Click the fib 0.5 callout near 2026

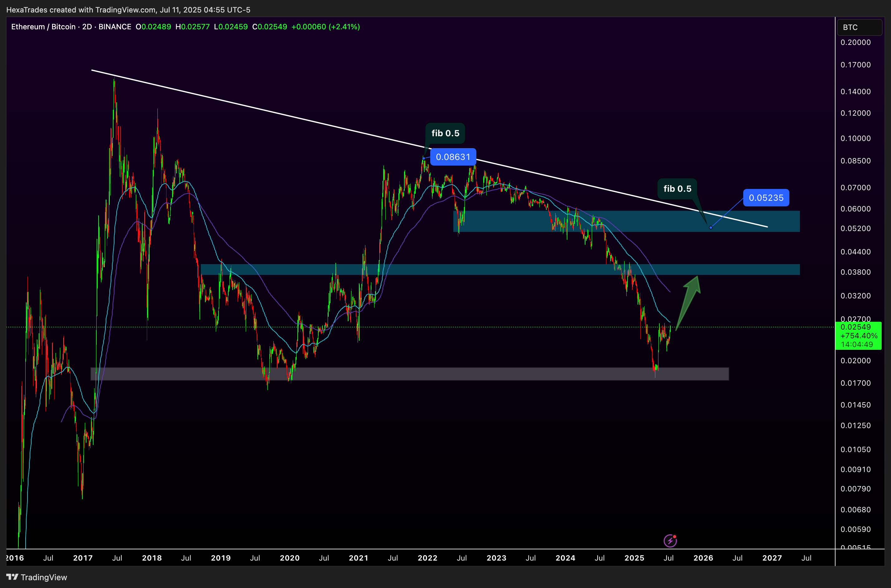677,189
